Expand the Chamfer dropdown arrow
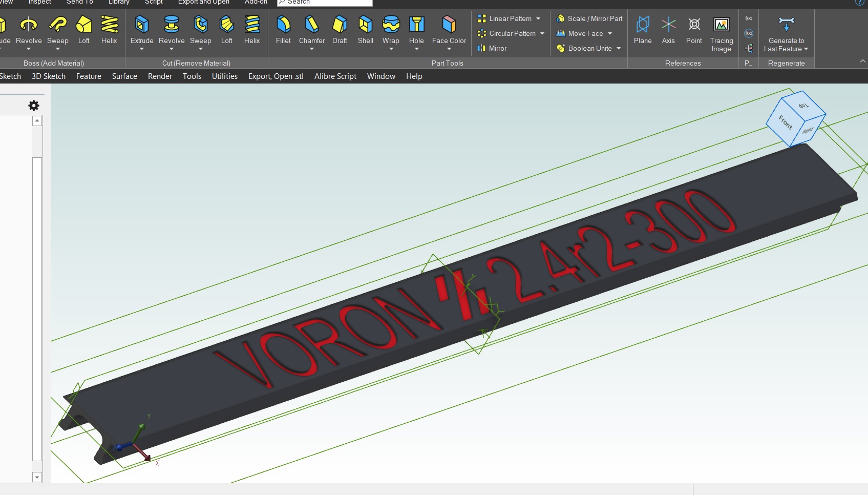The height and width of the screenshot is (495, 868). click(x=311, y=48)
